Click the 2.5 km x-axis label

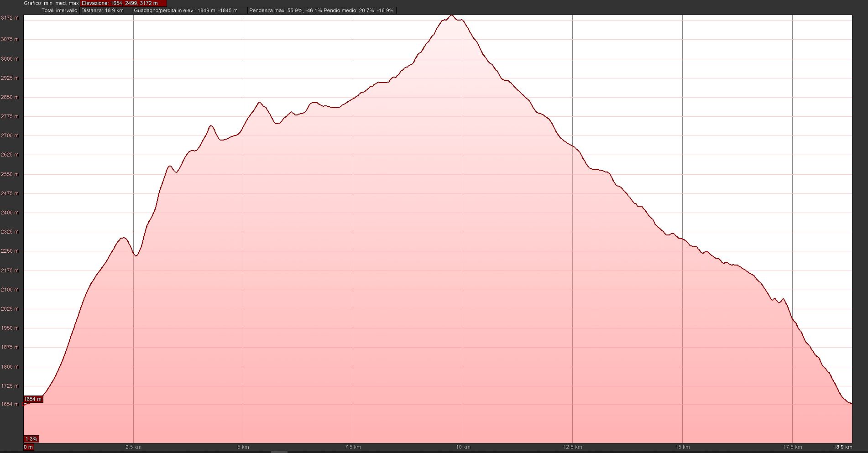(133, 447)
